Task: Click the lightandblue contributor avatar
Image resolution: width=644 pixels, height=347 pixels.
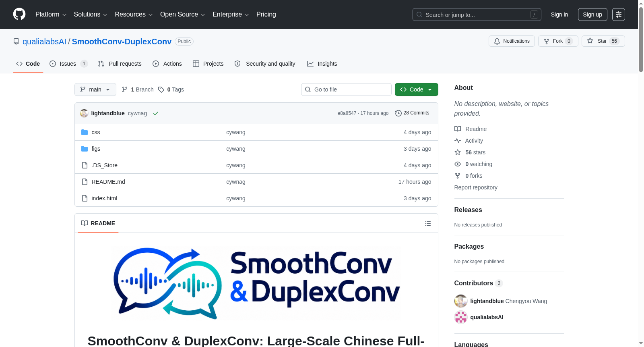Action: (x=461, y=301)
